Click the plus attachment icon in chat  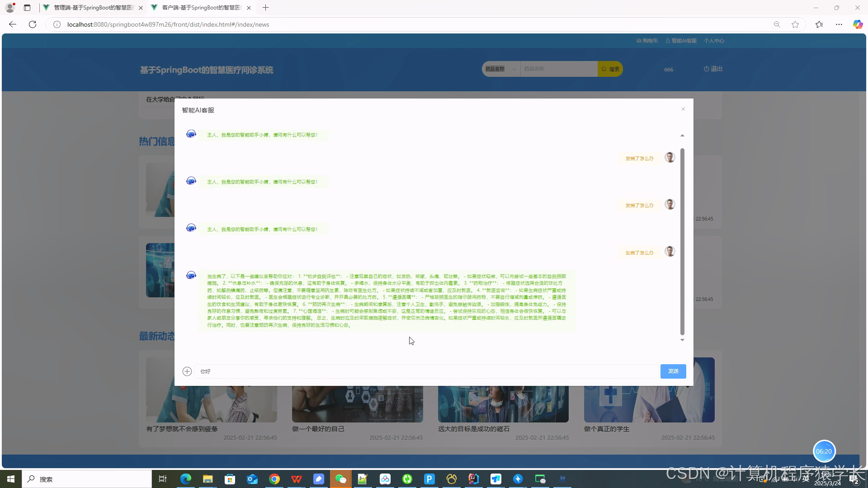(187, 371)
